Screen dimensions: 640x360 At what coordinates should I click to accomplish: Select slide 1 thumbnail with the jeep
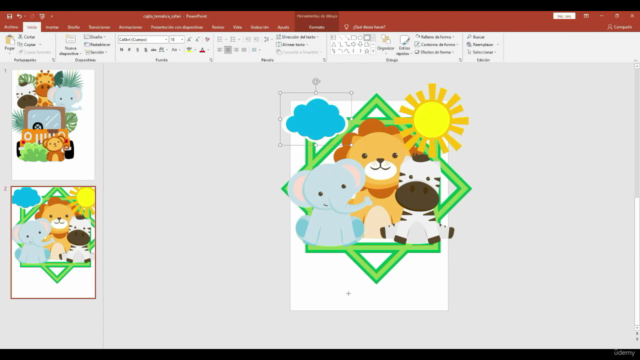tap(53, 124)
